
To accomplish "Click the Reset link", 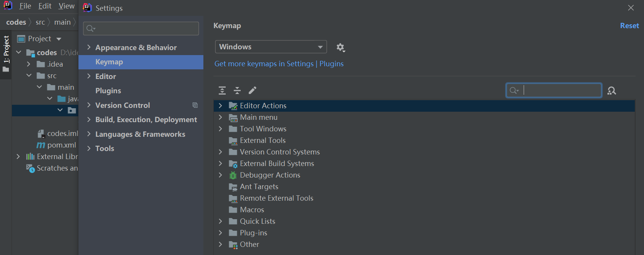I will click(629, 26).
